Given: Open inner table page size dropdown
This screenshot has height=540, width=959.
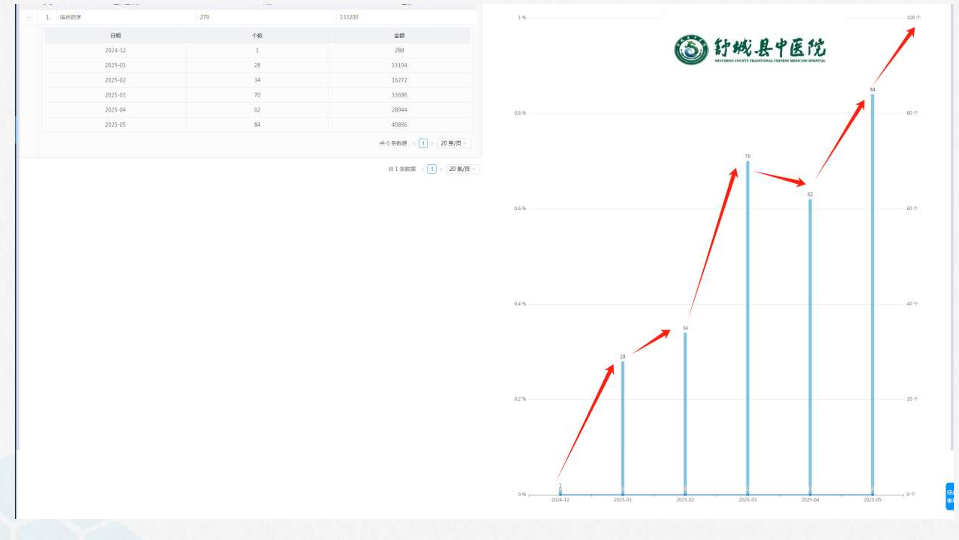Looking at the screenshot, I should (454, 143).
